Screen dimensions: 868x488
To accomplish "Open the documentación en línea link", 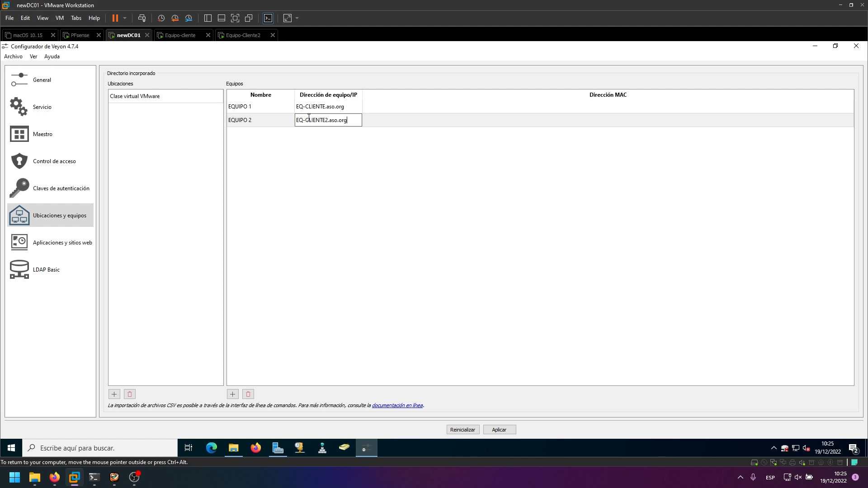I will (x=397, y=405).
